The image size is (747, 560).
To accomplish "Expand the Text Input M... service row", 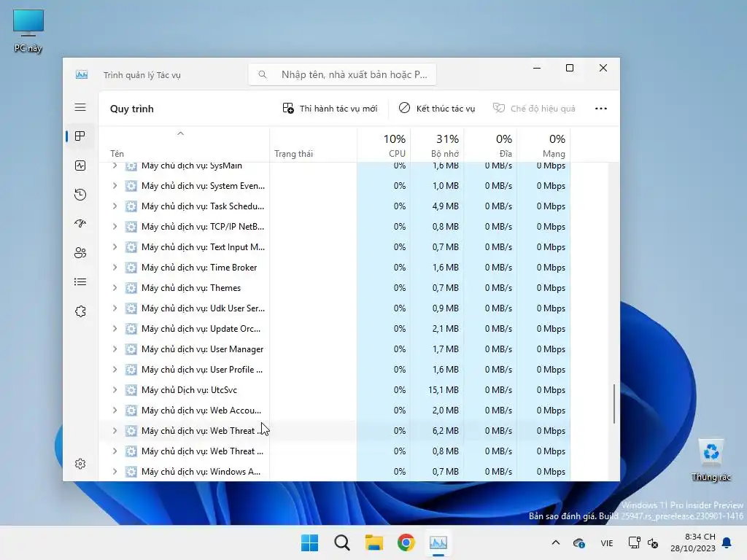I will (115, 247).
